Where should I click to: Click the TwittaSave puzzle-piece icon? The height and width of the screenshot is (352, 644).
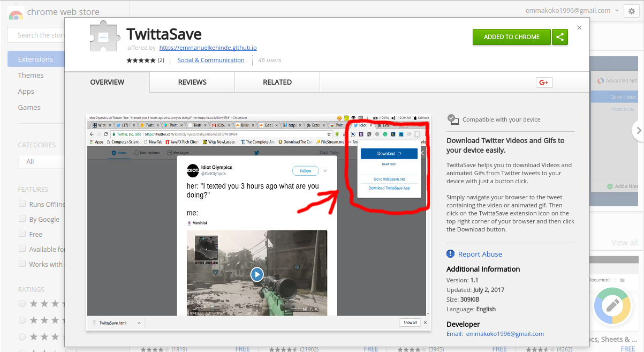pyautogui.click(x=103, y=35)
